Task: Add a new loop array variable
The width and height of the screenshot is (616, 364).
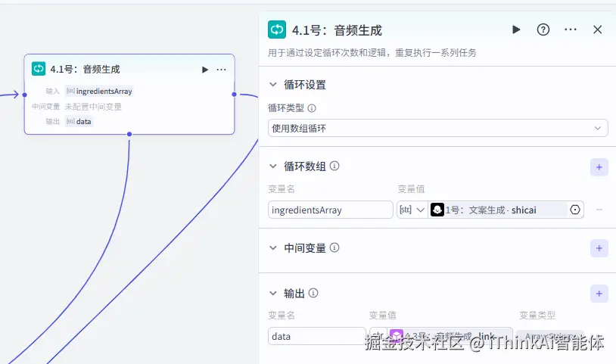Action: point(599,167)
